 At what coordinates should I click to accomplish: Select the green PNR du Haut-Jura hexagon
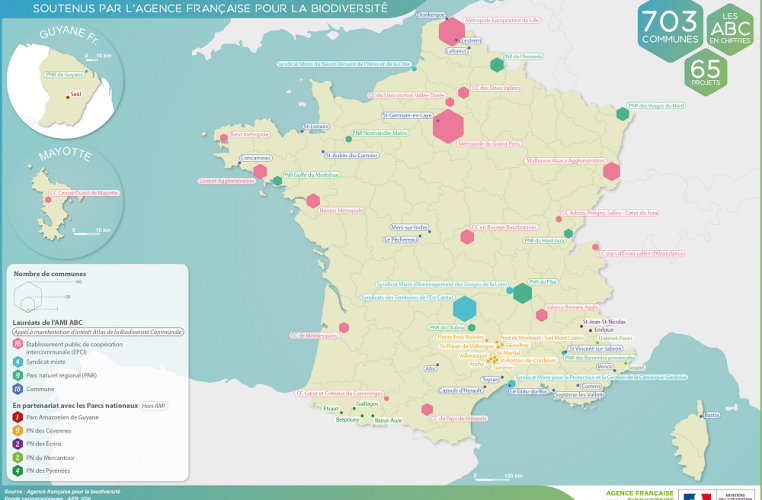[568, 234]
